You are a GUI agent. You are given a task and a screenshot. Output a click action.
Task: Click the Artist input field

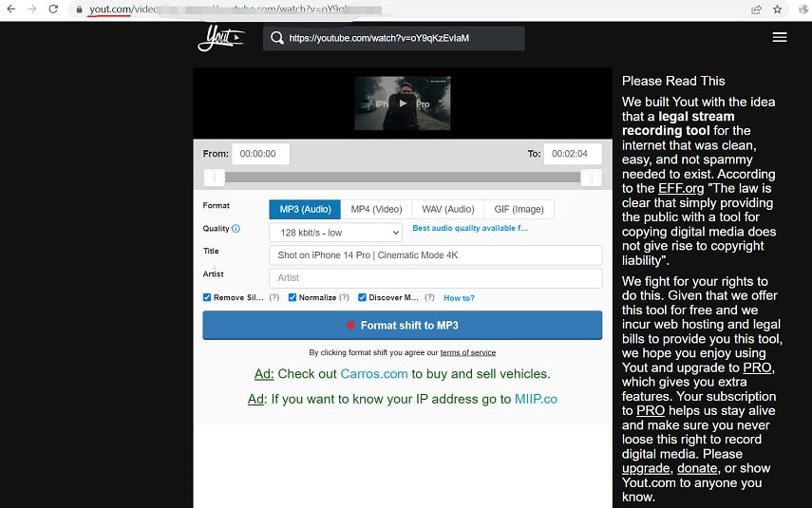tap(436, 278)
